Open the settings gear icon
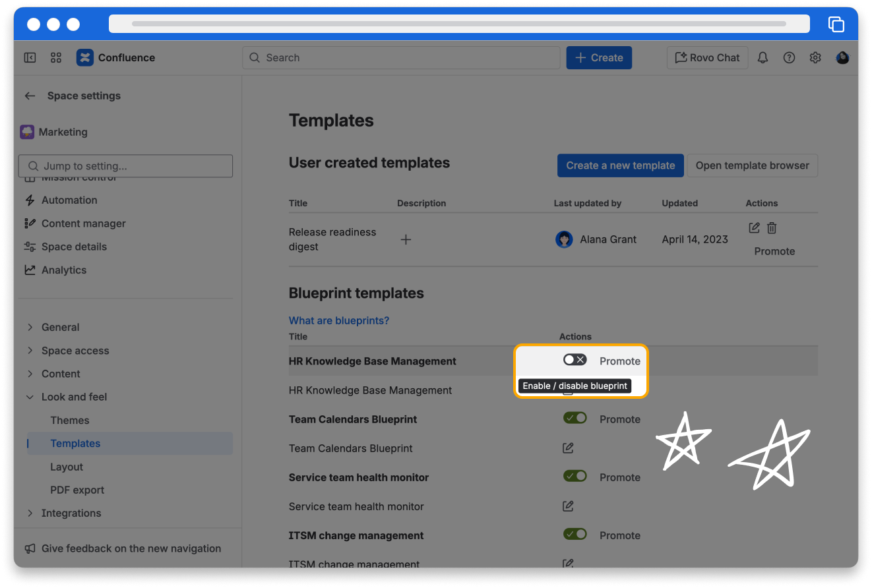Image resolution: width=872 pixels, height=588 pixels. pyautogui.click(x=815, y=58)
